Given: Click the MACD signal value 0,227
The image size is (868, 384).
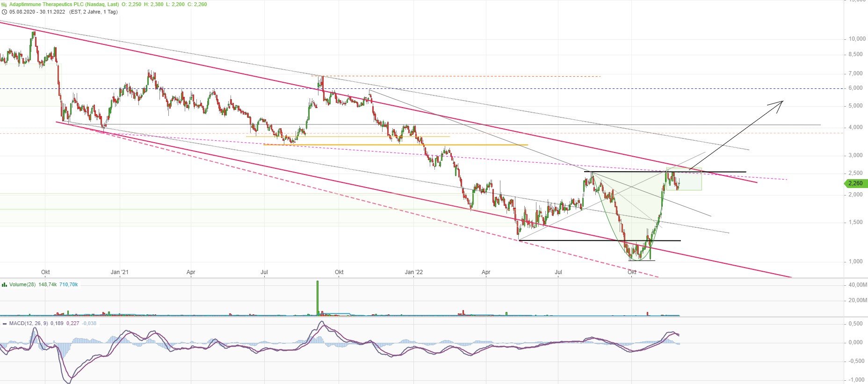Looking at the screenshot, I should 73,323.
